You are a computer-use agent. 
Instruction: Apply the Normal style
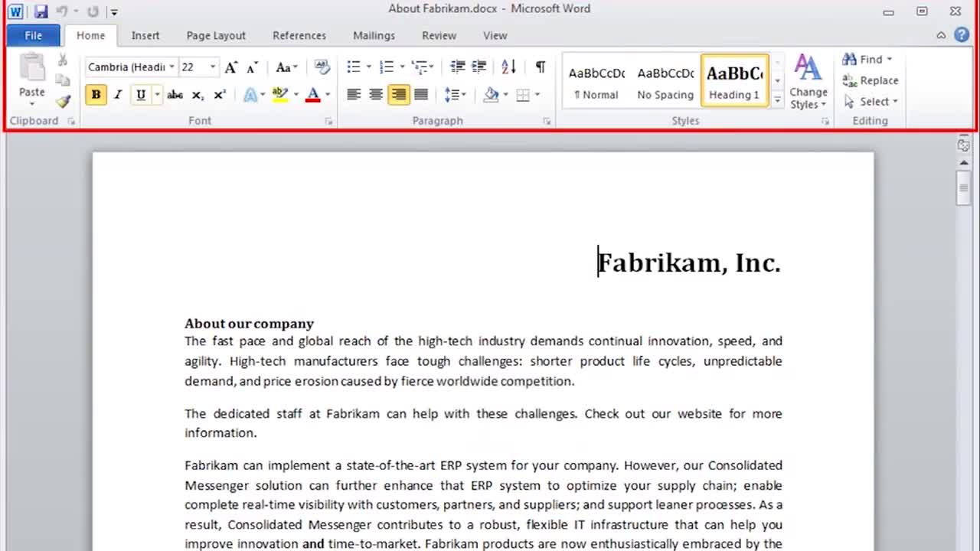pos(596,81)
